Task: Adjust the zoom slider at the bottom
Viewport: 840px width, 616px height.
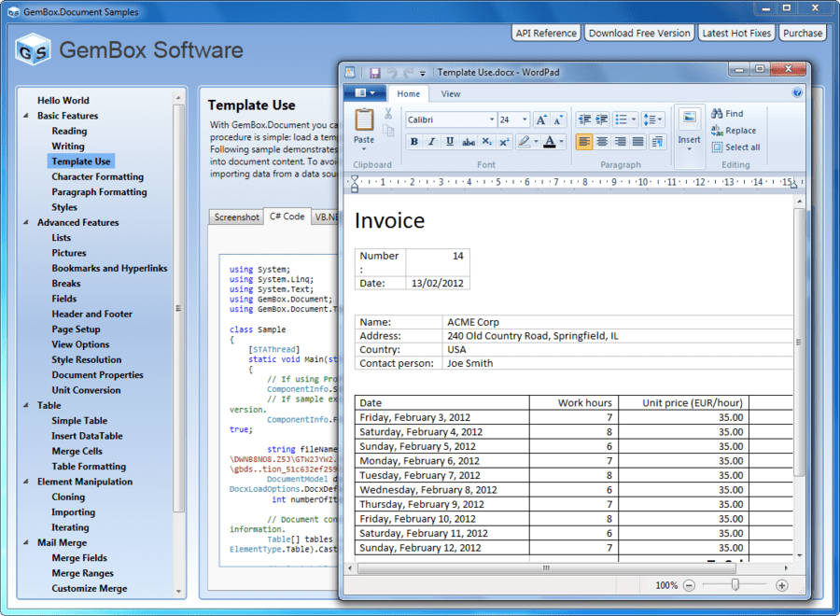Action: 735,585
